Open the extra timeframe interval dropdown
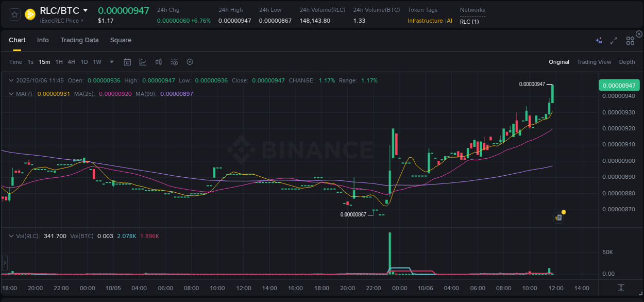This screenshot has width=644, height=302. [111, 62]
